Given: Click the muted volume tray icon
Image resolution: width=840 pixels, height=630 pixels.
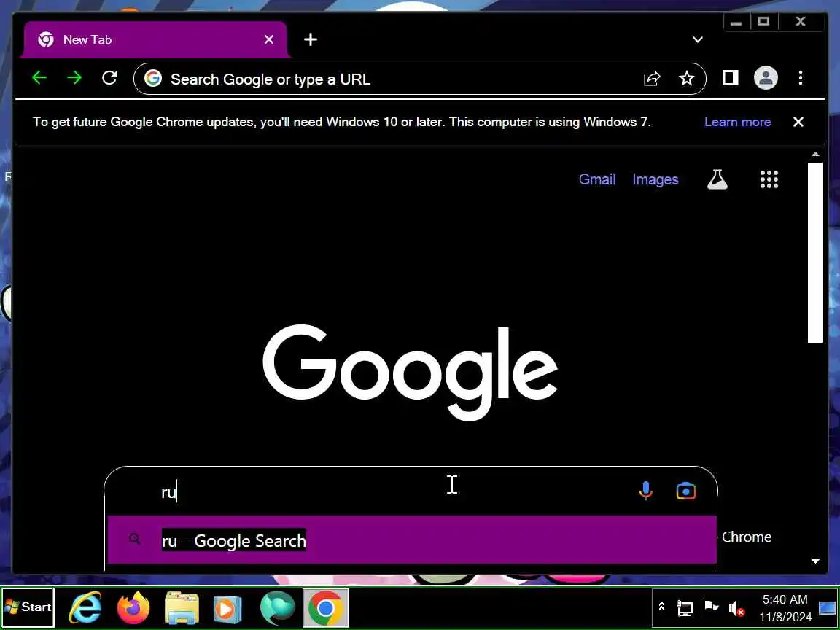Looking at the screenshot, I should click(736, 608).
